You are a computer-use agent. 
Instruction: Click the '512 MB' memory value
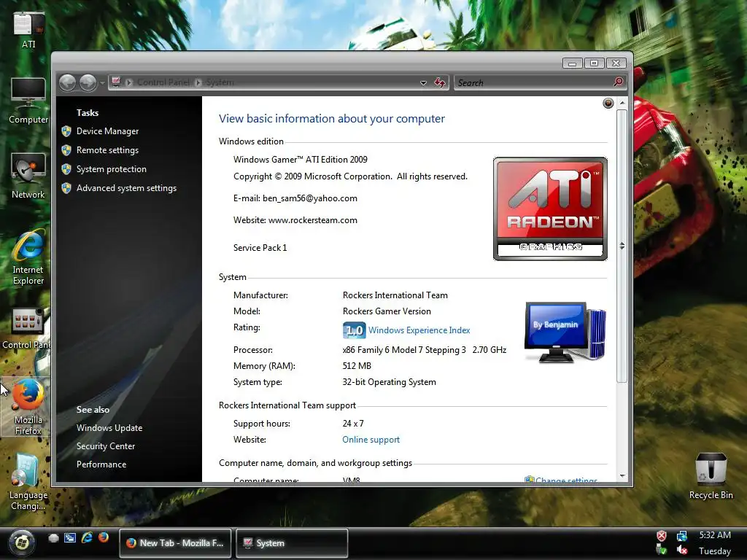357,366
